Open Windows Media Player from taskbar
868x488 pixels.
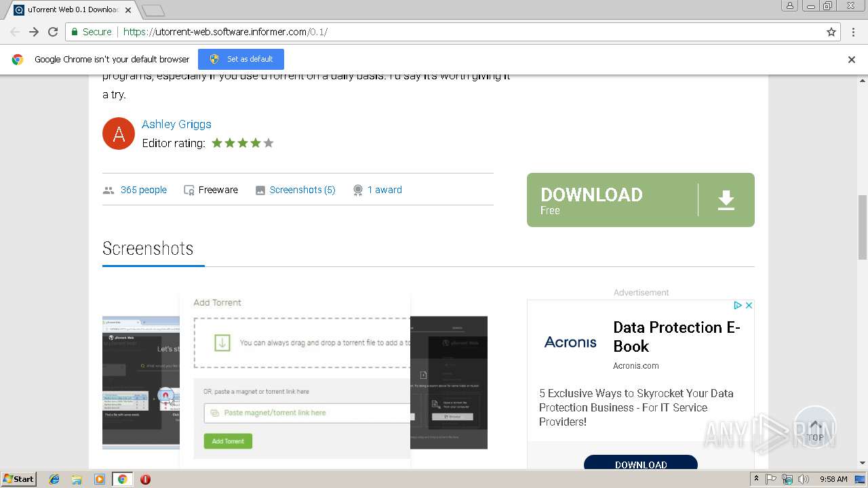pos(100,479)
